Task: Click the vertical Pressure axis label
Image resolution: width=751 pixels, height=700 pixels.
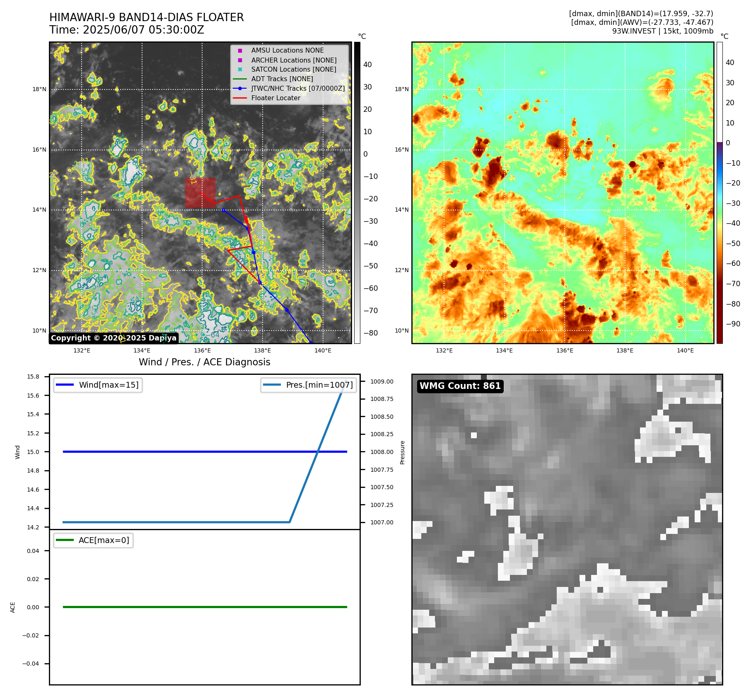Action: [402, 452]
